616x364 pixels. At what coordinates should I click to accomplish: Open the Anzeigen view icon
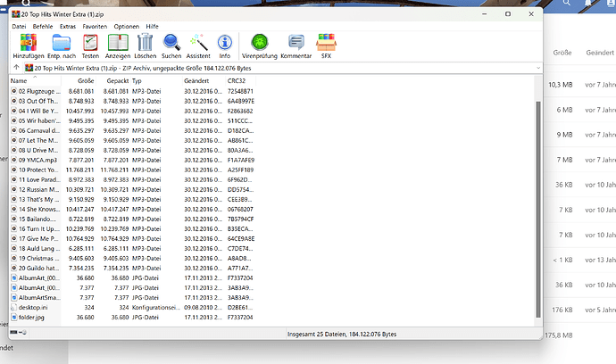(x=118, y=43)
